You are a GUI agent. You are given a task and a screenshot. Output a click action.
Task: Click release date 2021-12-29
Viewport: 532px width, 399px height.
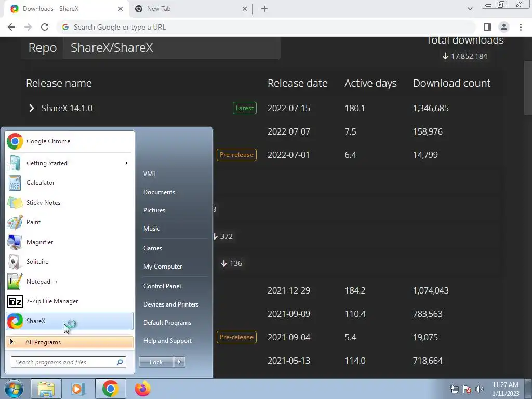pyautogui.click(x=289, y=291)
